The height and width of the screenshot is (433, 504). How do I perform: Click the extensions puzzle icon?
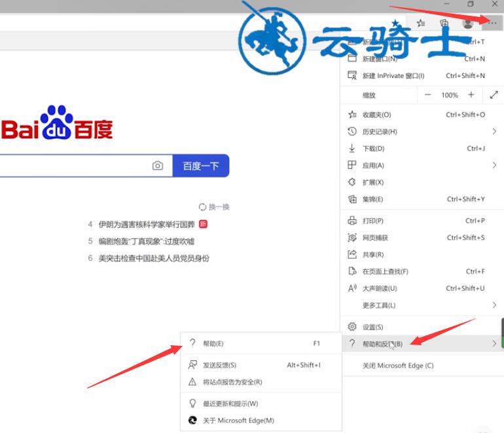coord(352,182)
